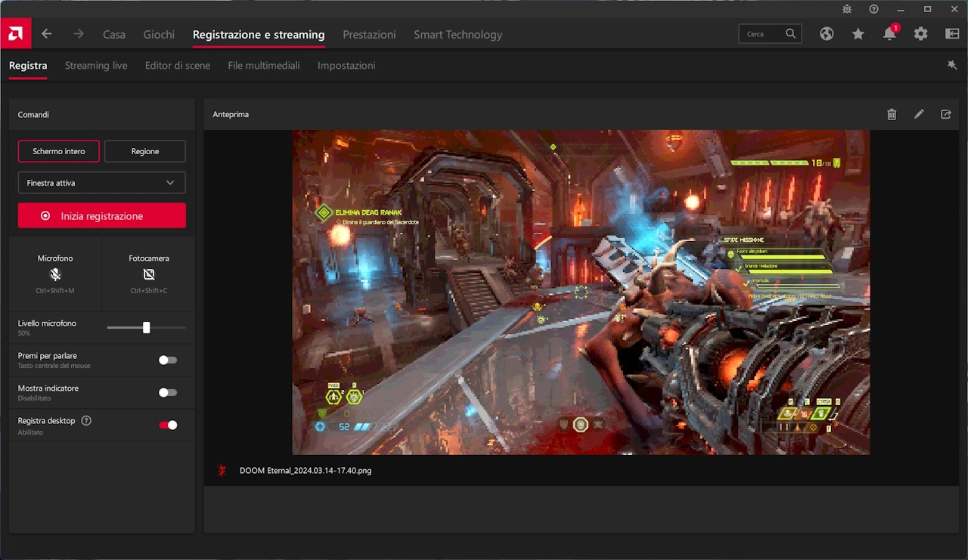Open the bug report icon
Image resolution: width=968 pixels, height=560 pixels.
pos(847,9)
